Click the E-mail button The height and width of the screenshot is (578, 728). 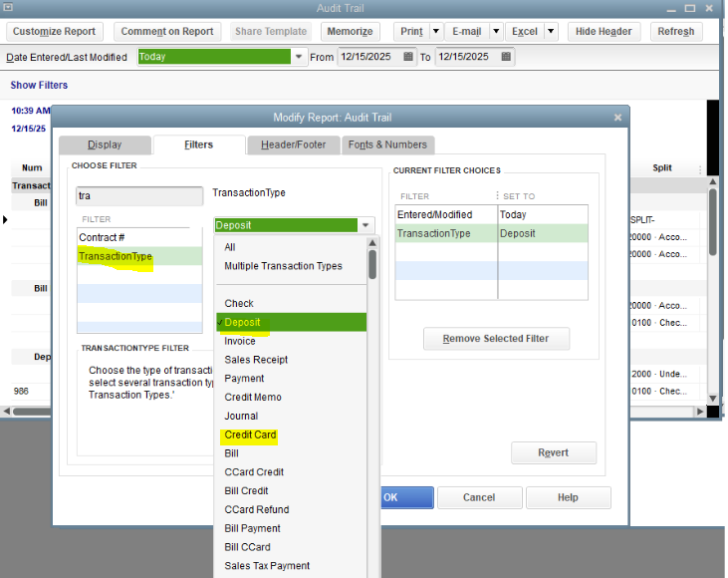(x=467, y=31)
